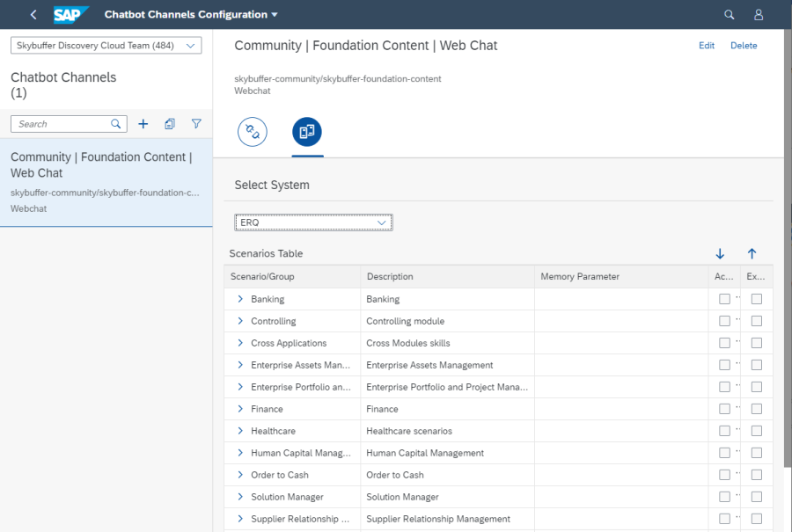Click the Description column header
This screenshot has height=532, width=792.
click(x=448, y=277)
